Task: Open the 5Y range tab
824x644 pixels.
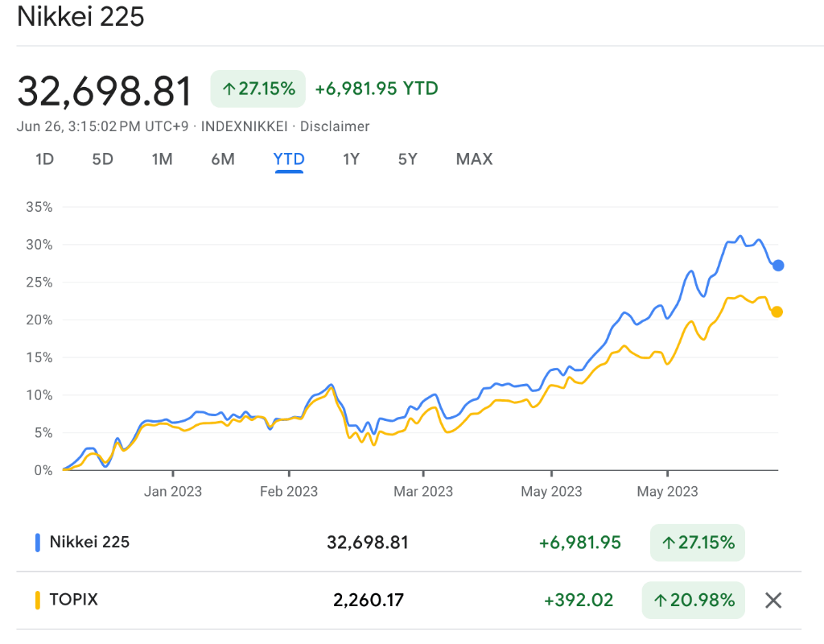Action: pyautogui.click(x=408, y=159)
